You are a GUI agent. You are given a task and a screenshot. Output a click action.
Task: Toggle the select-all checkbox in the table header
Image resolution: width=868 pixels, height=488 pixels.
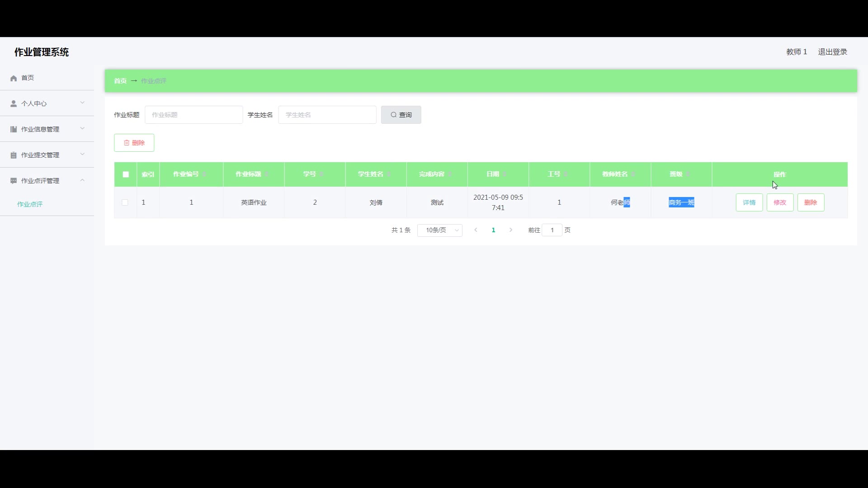(126, 174)
